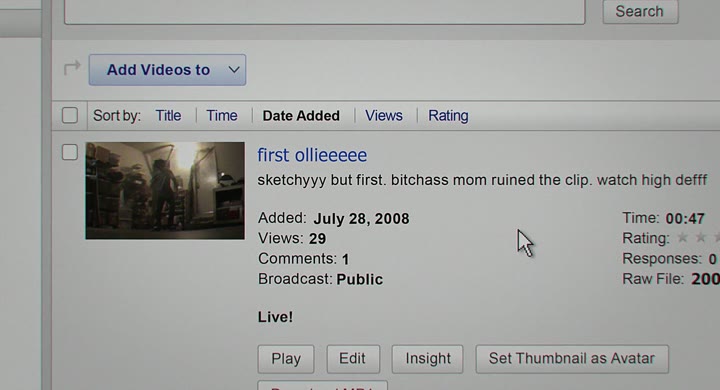Open the first ollieeeee video thumbnail
Image resolution: width=720 pixels, height=390 pixels.
(x=165, y=190)
